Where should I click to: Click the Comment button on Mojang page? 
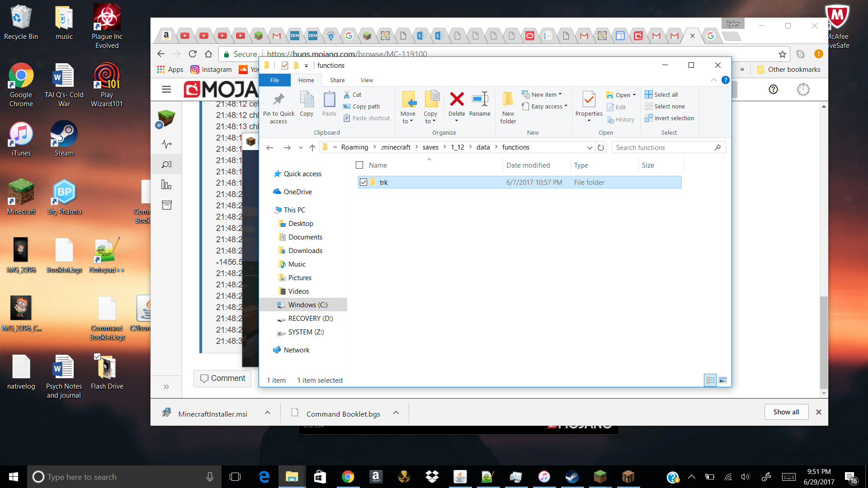click(222, 378)
